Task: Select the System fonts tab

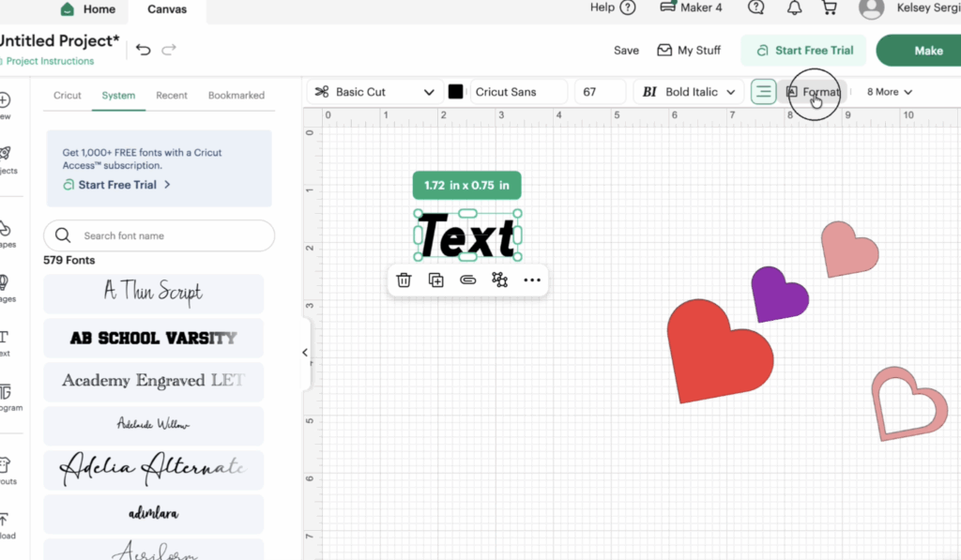Action: [118, 95]
